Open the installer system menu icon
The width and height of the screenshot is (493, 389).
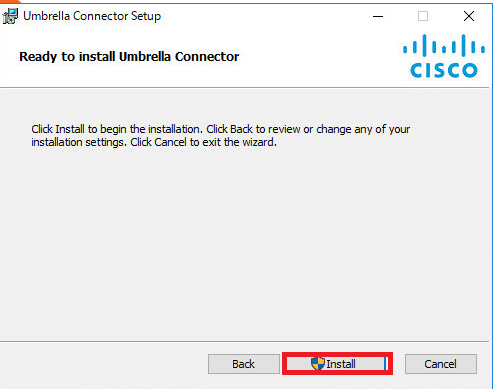(10, 16)
